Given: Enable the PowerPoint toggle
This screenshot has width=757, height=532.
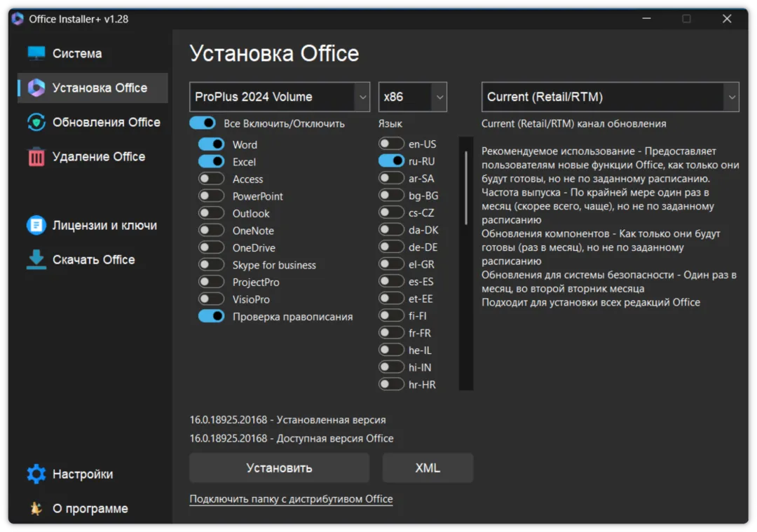Looking at the screenshot, I should coord(212,196).
